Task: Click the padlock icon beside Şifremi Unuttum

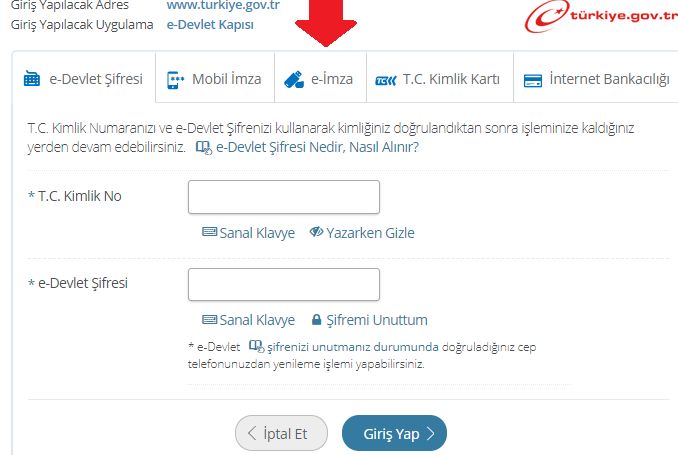Action: (x=317, y=320)
